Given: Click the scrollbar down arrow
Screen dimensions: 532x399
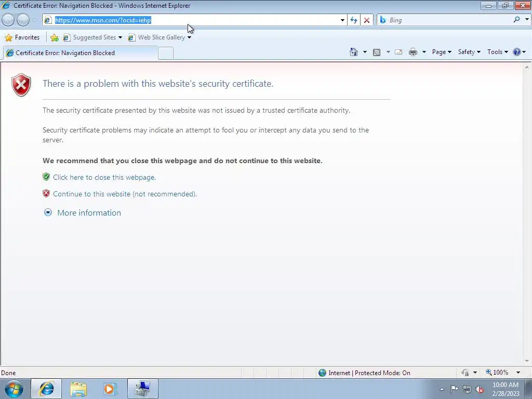Looking at the screenshot, I should (x=527, y=361).
